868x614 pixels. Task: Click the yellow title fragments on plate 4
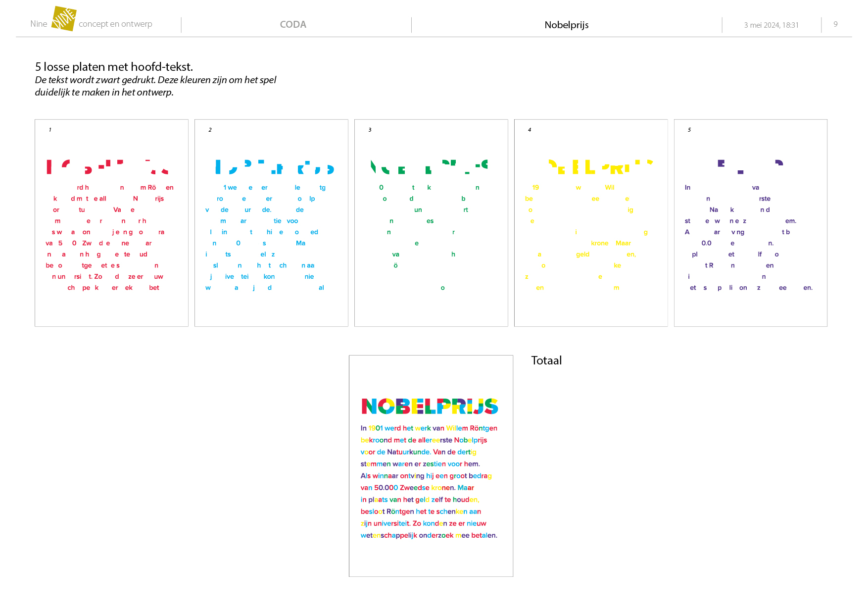click(x=601, y=167)
